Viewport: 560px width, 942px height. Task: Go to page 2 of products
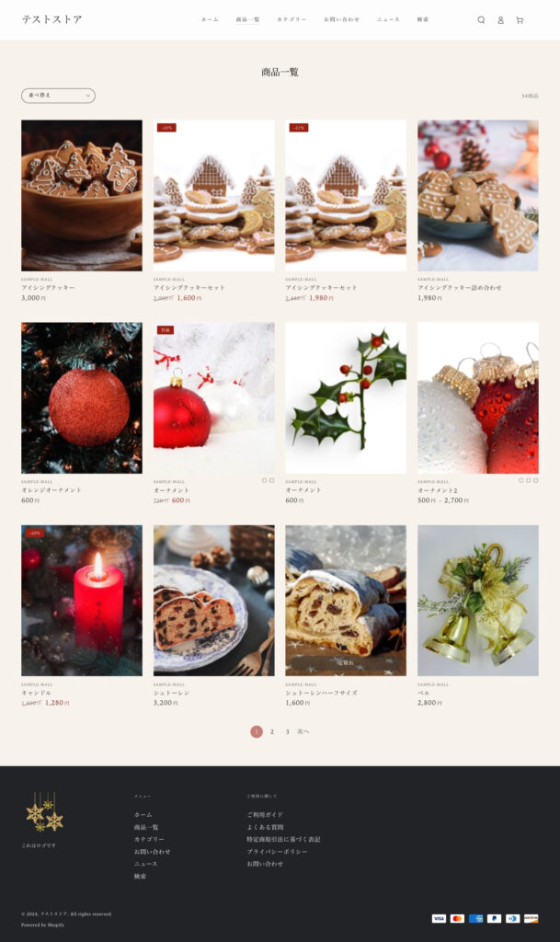point(272,731)
